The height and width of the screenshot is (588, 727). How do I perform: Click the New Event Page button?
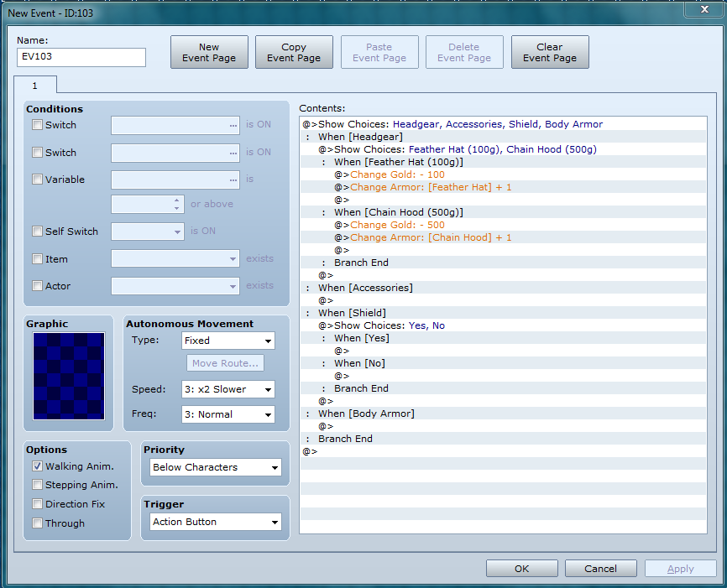coord(209,52)
